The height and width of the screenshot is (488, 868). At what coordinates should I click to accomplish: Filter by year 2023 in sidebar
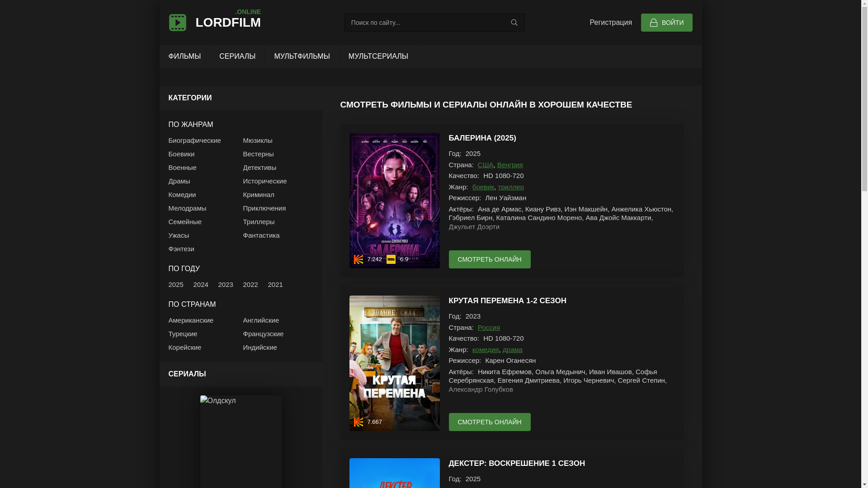coord(226,285)
